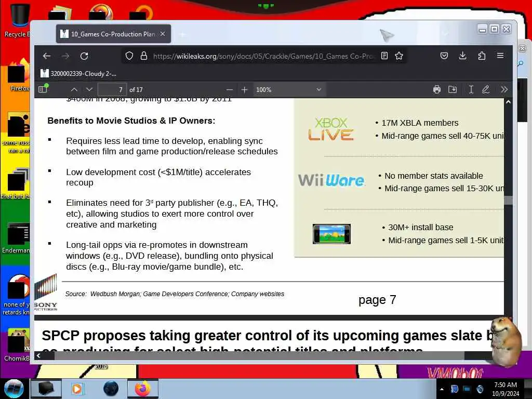Click the PDF vertical scrollbar up arrow
This screenshot has height=399, width=532.
pos(508,102)
